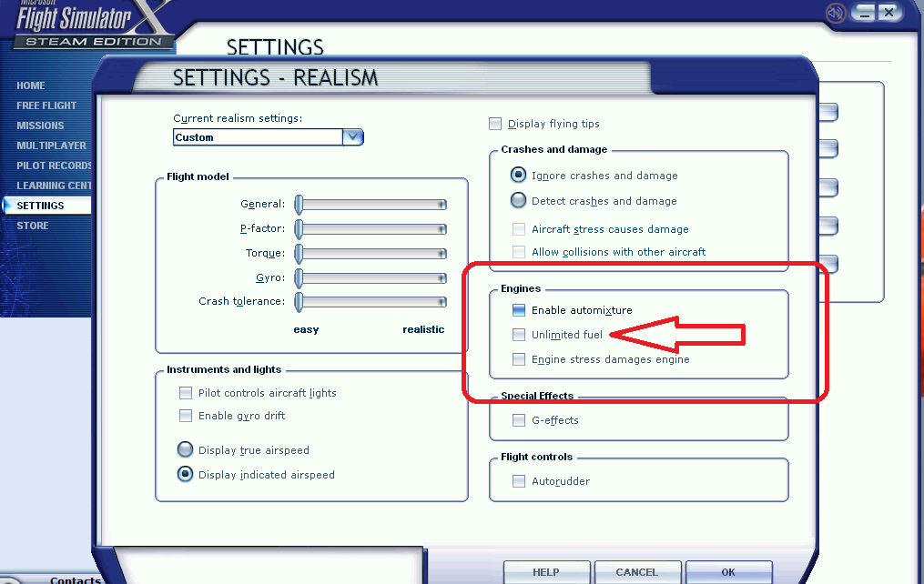This screenshot has width=924, height=584.
Task: Click the Crash tolerance slider
Action: coord(371,302)
